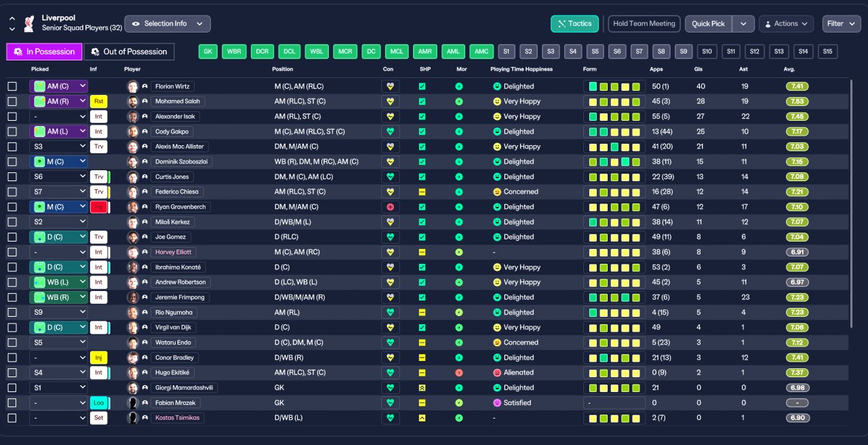Open Joe Gomez's D (C) picked dropdown

[59, 237]
